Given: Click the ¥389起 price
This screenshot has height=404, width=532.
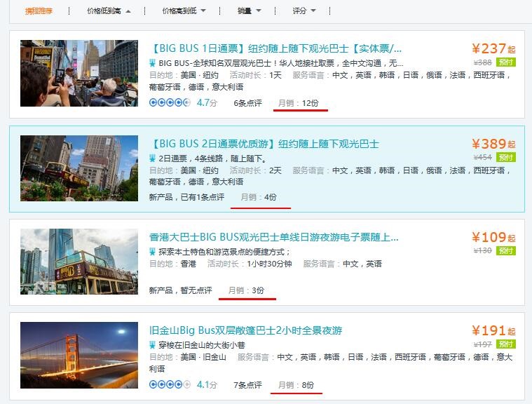Looking at the screenshot, I should tap(493, 144).
